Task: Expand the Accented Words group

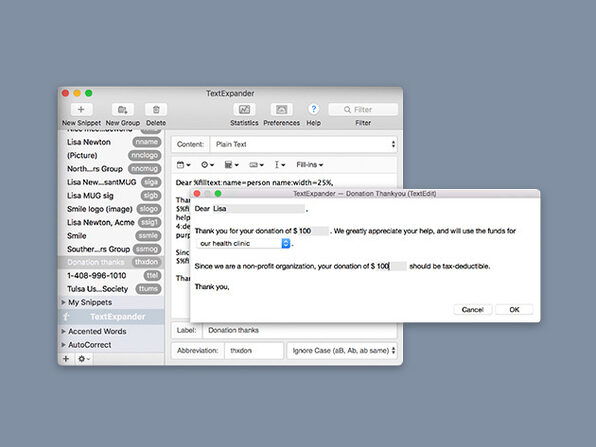Action: (x=63, y=331)
